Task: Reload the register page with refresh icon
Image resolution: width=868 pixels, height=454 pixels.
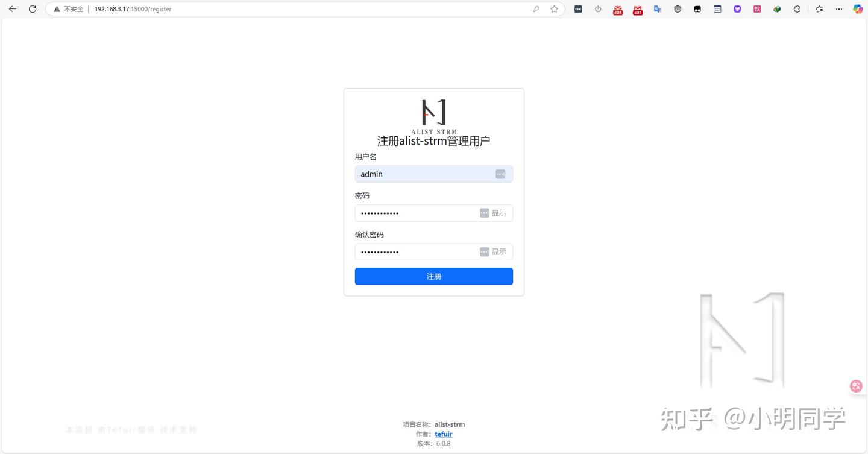Action: click(x=33, y=9)
